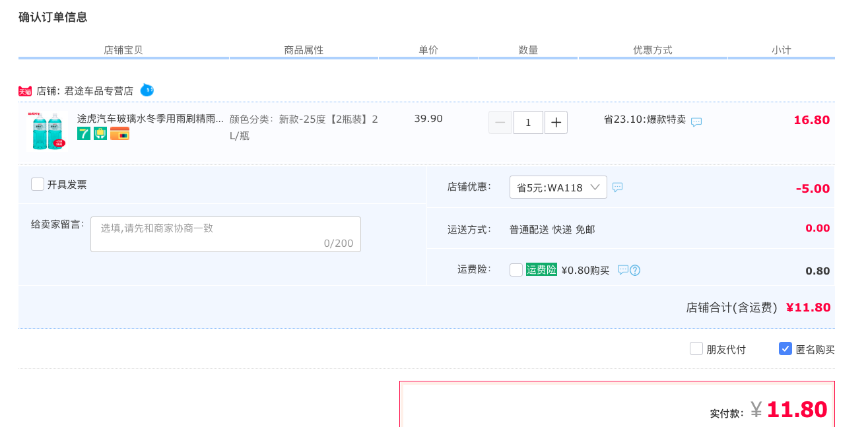Click the ¥0.80购买 insurance price text
The height and width of the screenshot is (427, 868).
point(585,271)
